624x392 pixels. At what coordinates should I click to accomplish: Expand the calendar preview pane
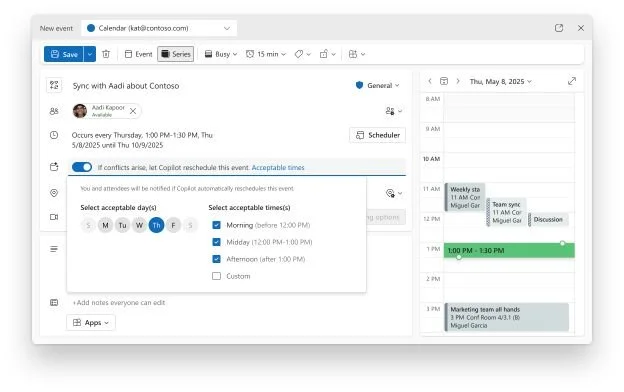(x=572, y=81)
